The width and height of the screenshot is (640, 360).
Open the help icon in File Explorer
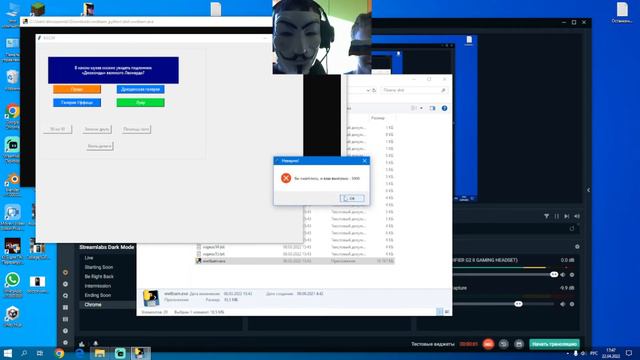[x=444, y=108]
